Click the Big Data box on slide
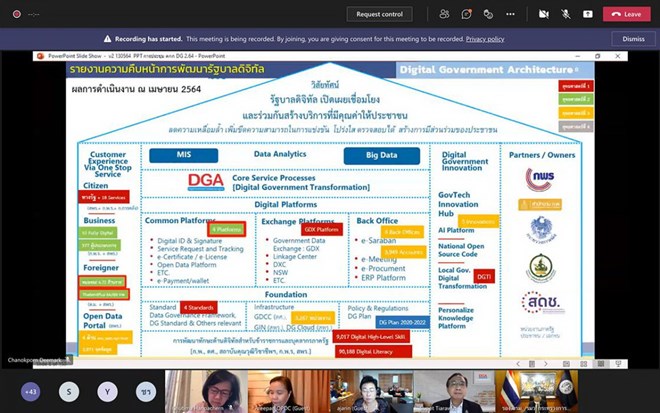The width and height of the screenshot is (660, 413). point(381,155)
